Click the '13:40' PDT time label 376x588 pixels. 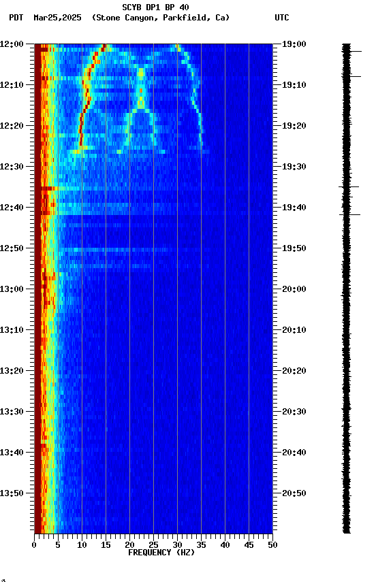click(12, 453)
